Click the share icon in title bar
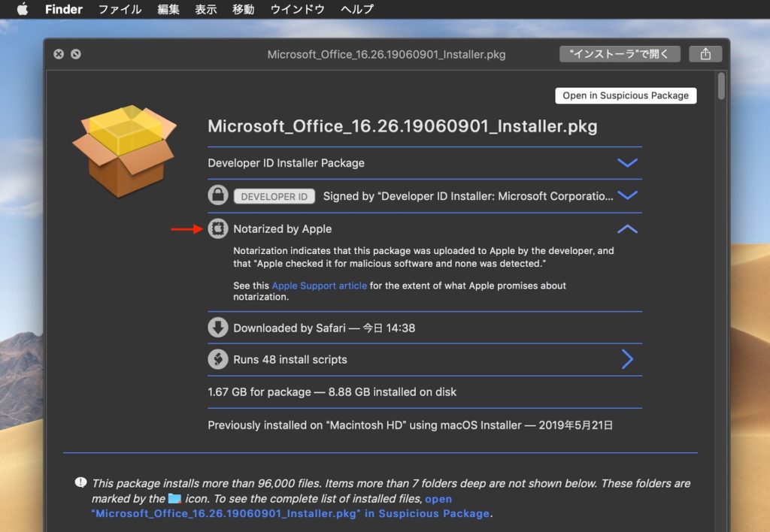This screenshot has height=532, width=770. tap(705, 54)
